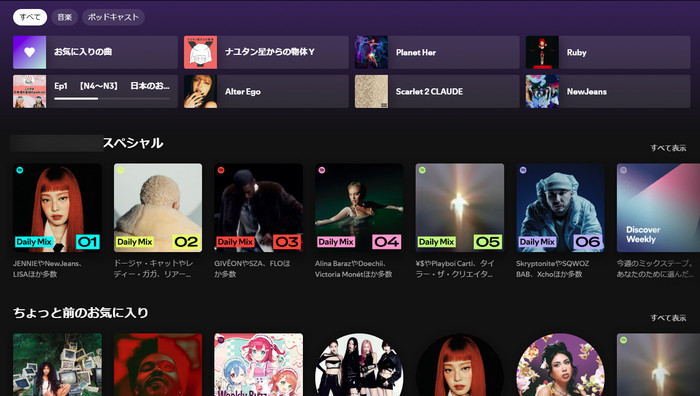Click the Ep1 podcast cover thumbnail

[x=29, y=92]
